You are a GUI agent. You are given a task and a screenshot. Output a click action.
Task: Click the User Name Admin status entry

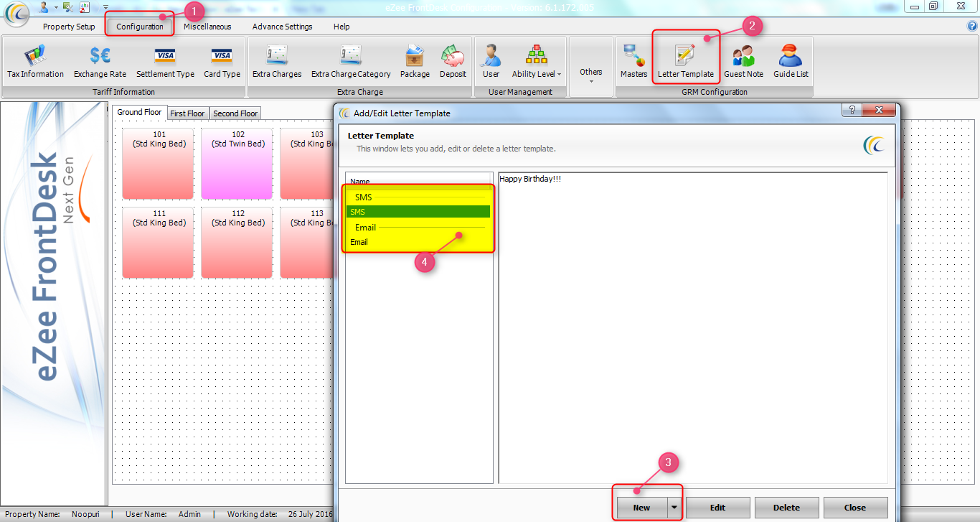coord(163,514)
